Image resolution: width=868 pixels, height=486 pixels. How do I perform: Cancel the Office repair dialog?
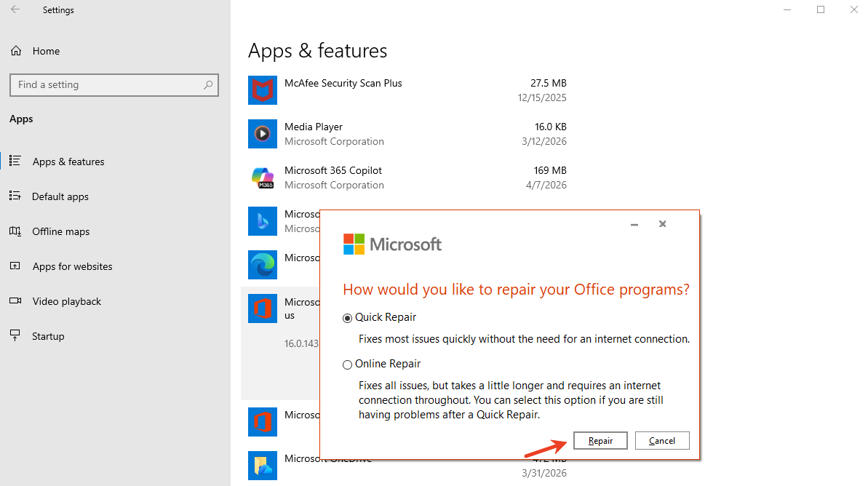(x=662, y=440)
